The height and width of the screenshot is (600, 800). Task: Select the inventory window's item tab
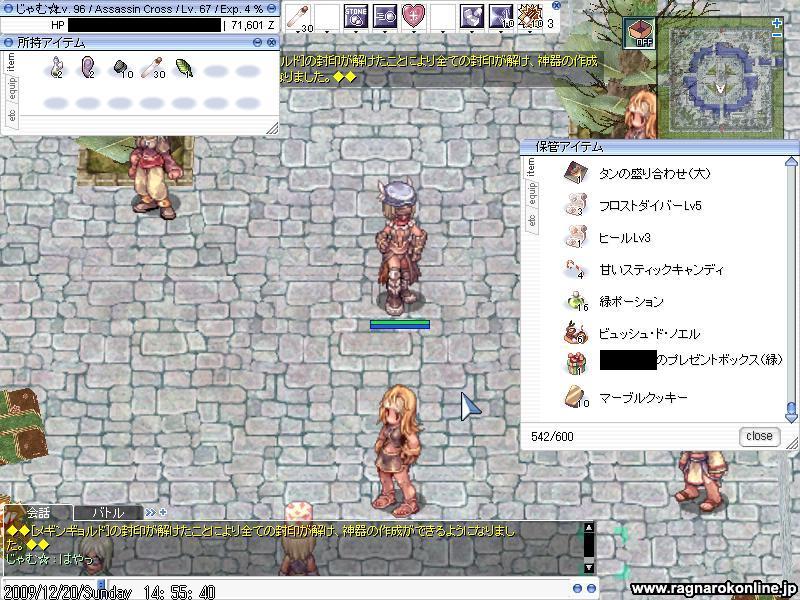11,62
